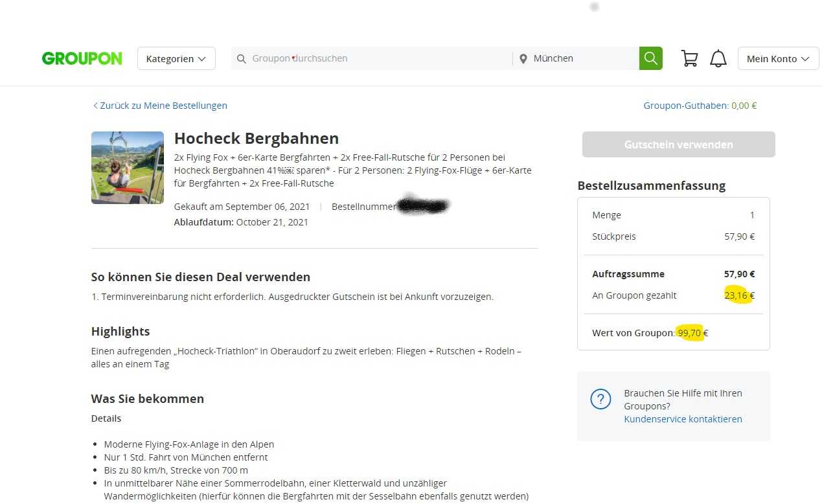Click the Bis zu 80 km/h bullet point
The image size is (822, 504).
176,470
